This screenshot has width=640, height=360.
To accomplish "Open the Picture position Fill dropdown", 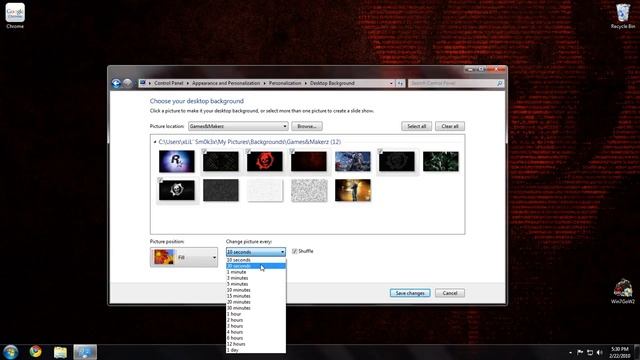I will click(184, 258).
